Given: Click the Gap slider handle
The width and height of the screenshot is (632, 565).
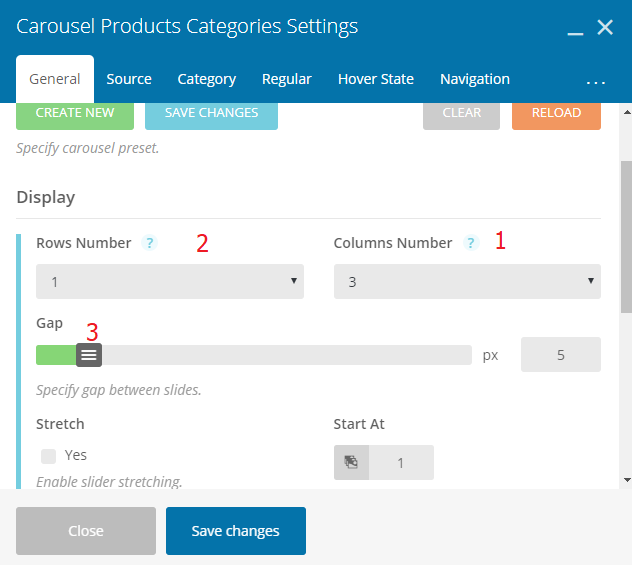Looking at the screenshot, I should click(89, 355).
